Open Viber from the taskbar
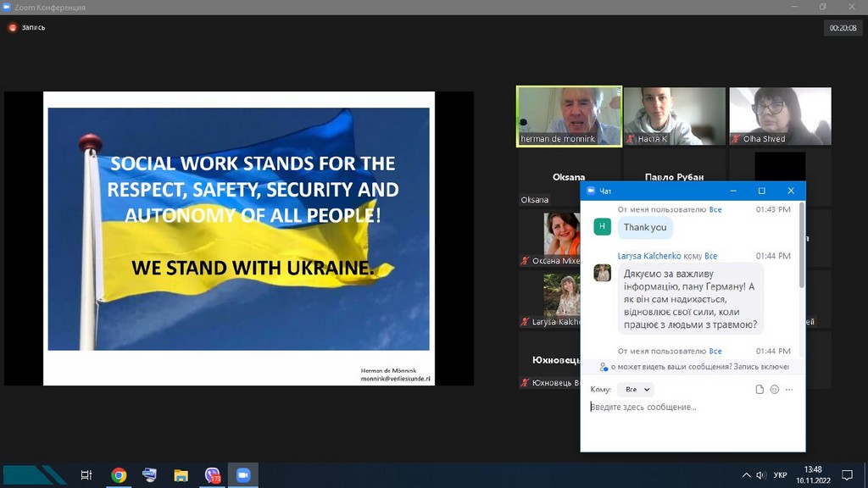The height and width of the screenshot is (488, 868). [213, 475]
